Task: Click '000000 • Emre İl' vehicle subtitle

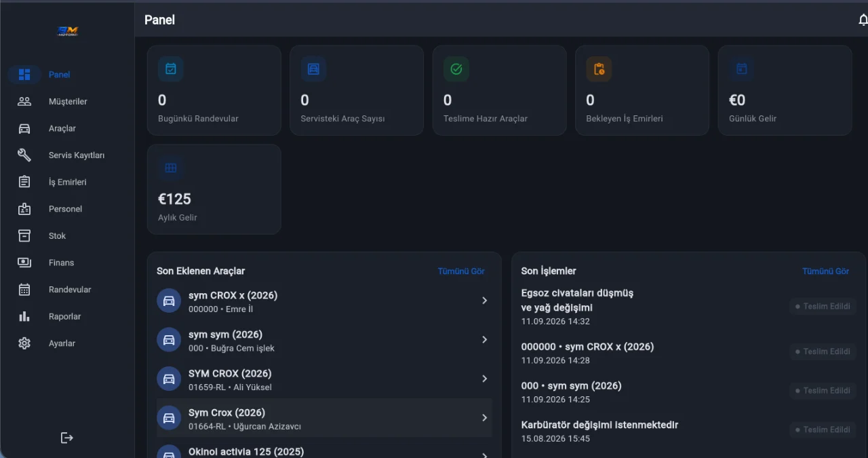Action: point(220,309)
